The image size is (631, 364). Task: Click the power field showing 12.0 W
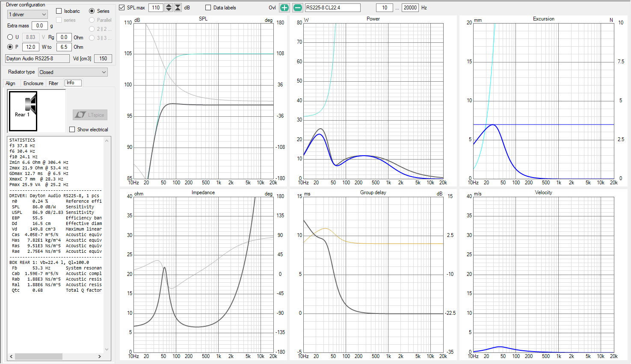pos(30,47)
